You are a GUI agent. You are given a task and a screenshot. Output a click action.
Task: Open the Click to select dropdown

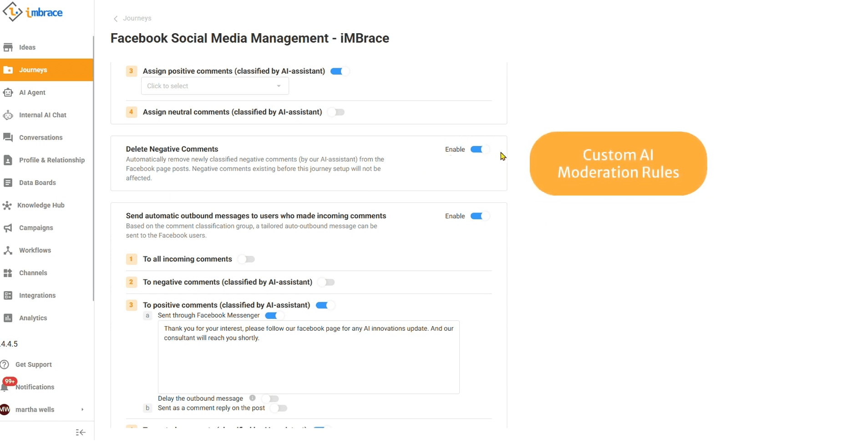click(x=215, y=86)
